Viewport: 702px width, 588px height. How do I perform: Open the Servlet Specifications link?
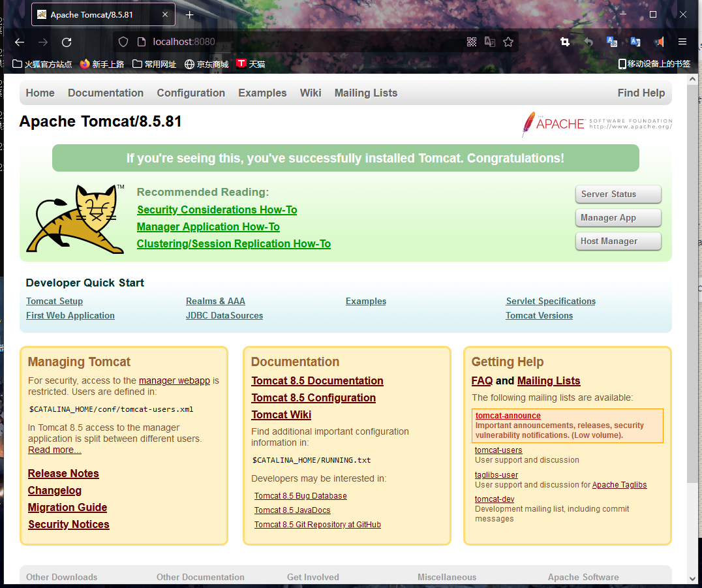tap(551, 301)
